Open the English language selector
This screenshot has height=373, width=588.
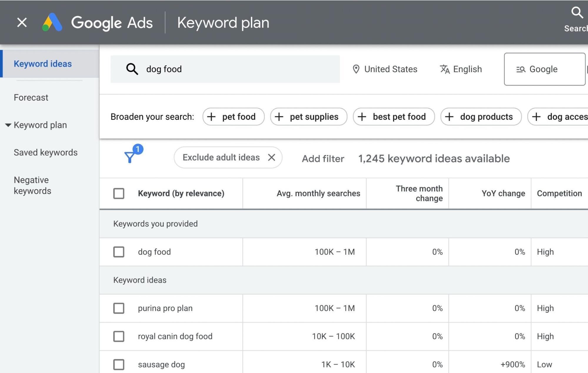tap(461, 69)
